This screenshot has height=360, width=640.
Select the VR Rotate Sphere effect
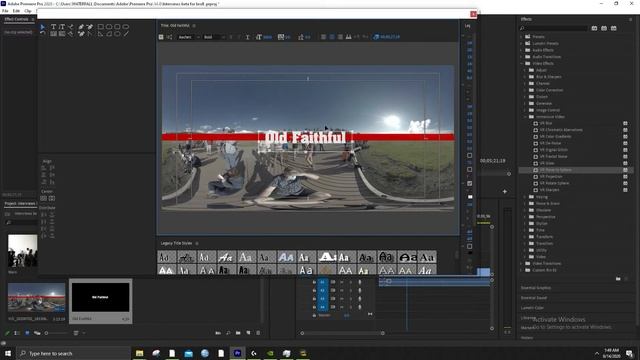click(x=554, y=183)
